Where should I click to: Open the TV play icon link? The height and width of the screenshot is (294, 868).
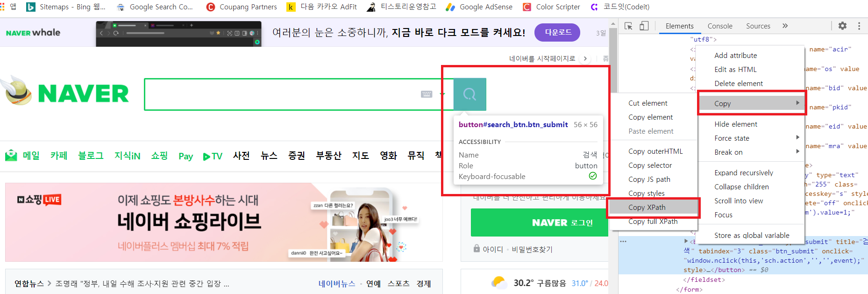(x=213, y=156)
